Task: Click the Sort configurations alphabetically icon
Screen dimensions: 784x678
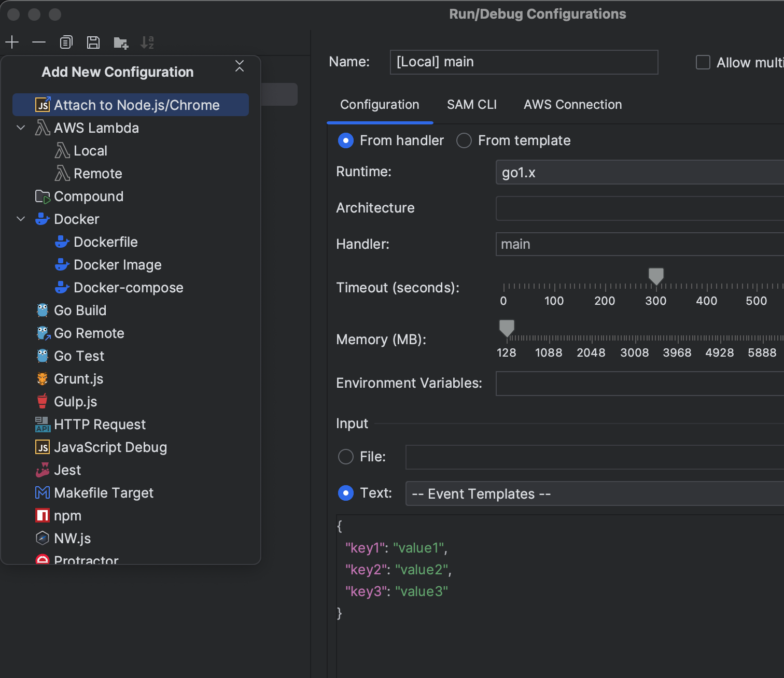Action: (x=147, y=43)
